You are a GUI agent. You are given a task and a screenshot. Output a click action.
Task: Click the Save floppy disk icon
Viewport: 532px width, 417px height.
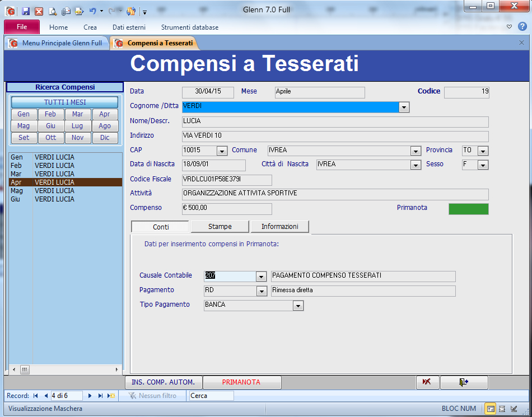pos(26,11)
